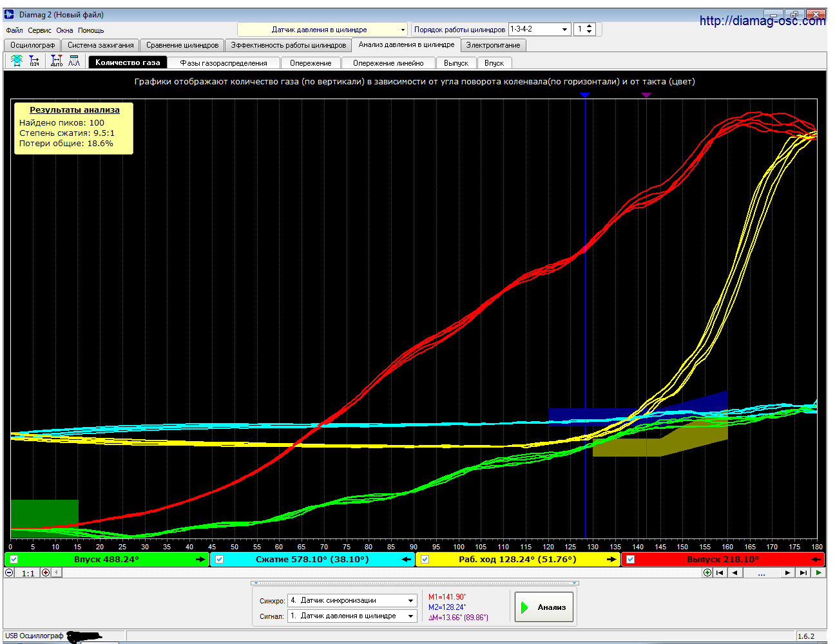Jump to last frame button
The width and height of the screenshot is (835, 644).
pos(803,573)
